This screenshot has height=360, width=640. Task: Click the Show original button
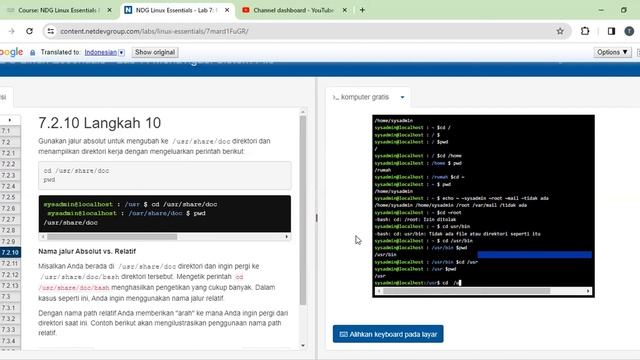tap(155, 52)
